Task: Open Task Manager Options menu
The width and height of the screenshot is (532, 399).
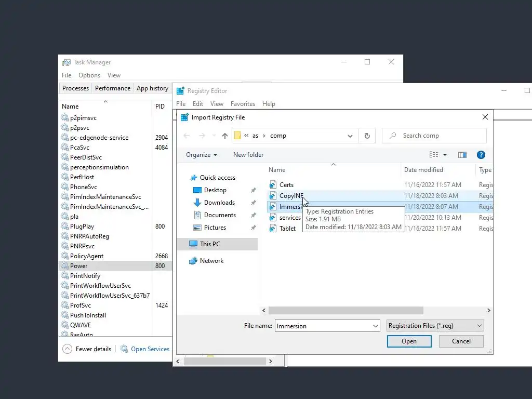Action: click(x=89, y=75)
